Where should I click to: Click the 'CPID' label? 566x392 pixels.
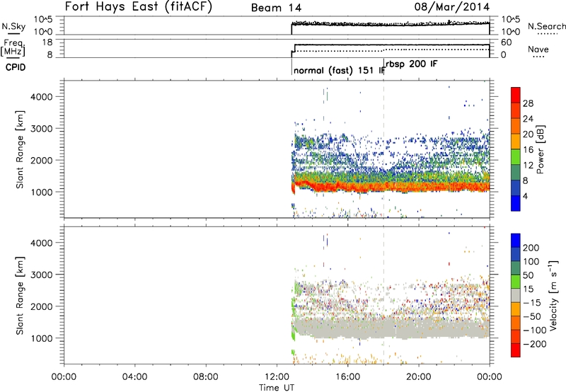tap(16, 67)
